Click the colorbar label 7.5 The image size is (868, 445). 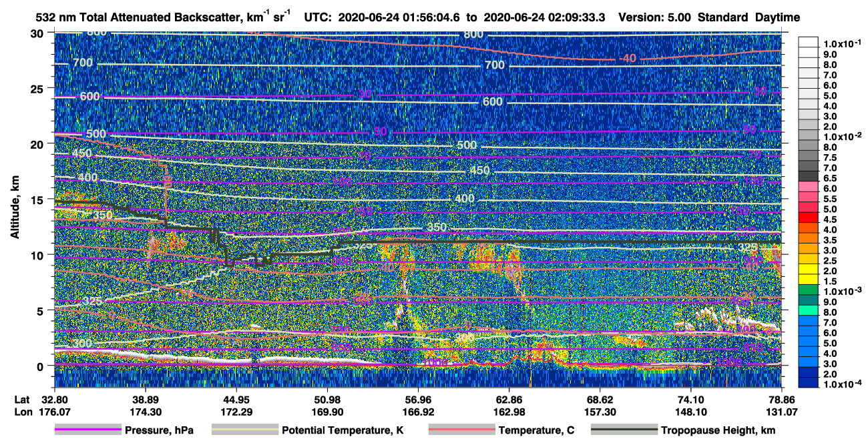[x=830, y=157]
